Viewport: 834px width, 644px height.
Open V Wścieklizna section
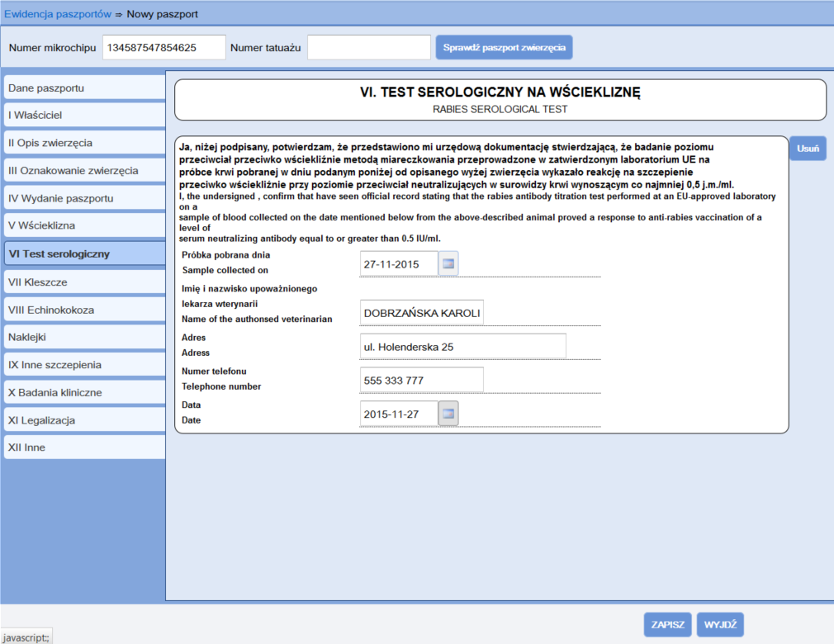pyautogui.click(x=84, y=225)
